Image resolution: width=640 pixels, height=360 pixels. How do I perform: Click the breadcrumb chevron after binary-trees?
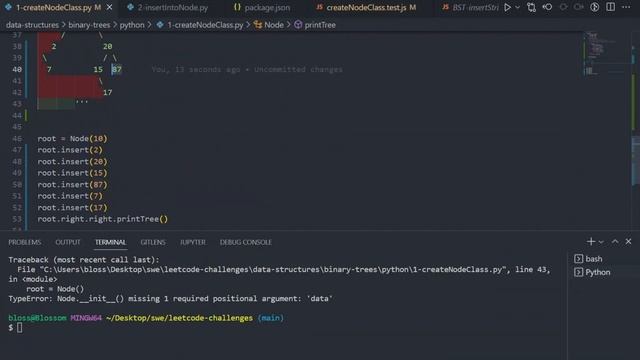click(x=115, y=25)
